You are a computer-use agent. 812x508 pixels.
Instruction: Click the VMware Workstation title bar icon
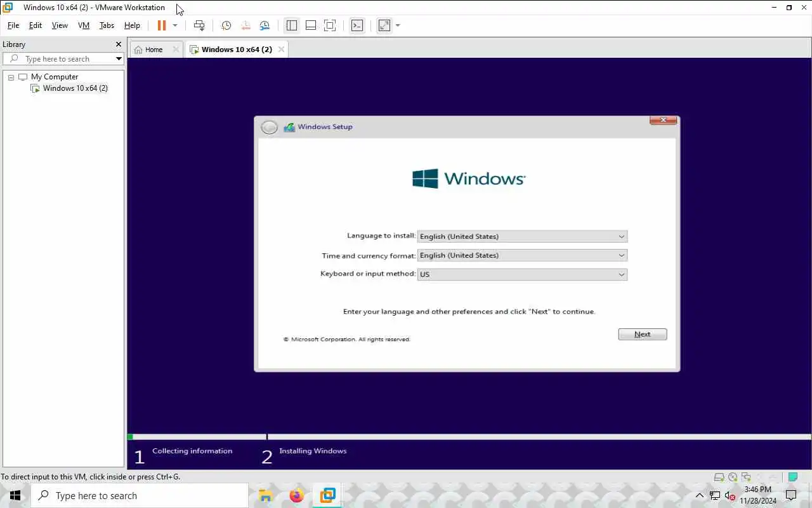coord(8,8)
